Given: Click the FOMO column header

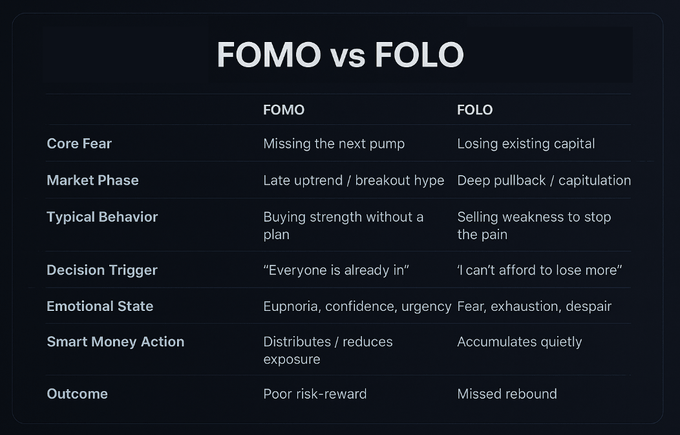Looking at the screenshot, I should [x=283, y=110].
